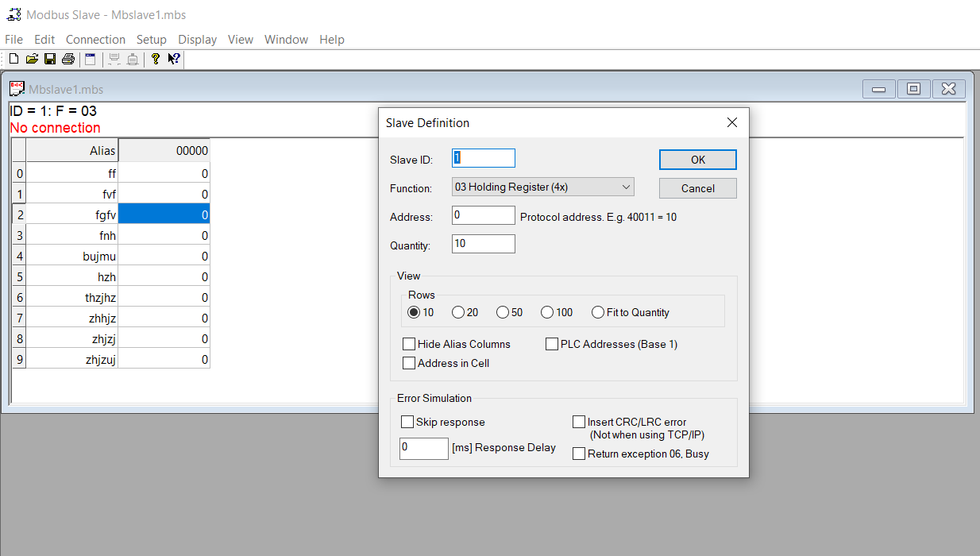Click the Modbus Slave application icon
The image size is (980, 556).
11,14
